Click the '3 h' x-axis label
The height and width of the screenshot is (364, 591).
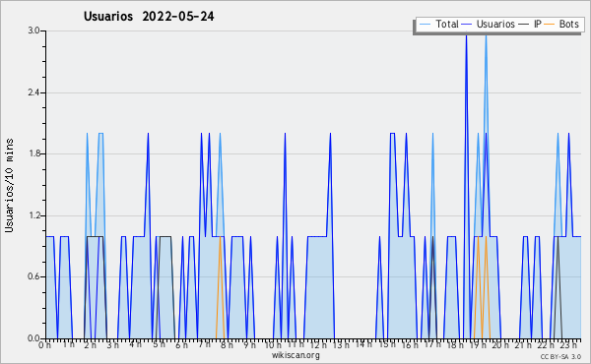(112, 344)
